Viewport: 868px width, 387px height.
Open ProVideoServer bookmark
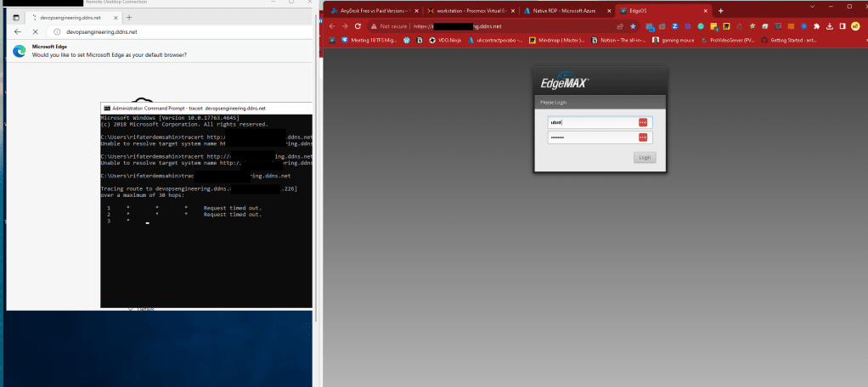[727, 40]
